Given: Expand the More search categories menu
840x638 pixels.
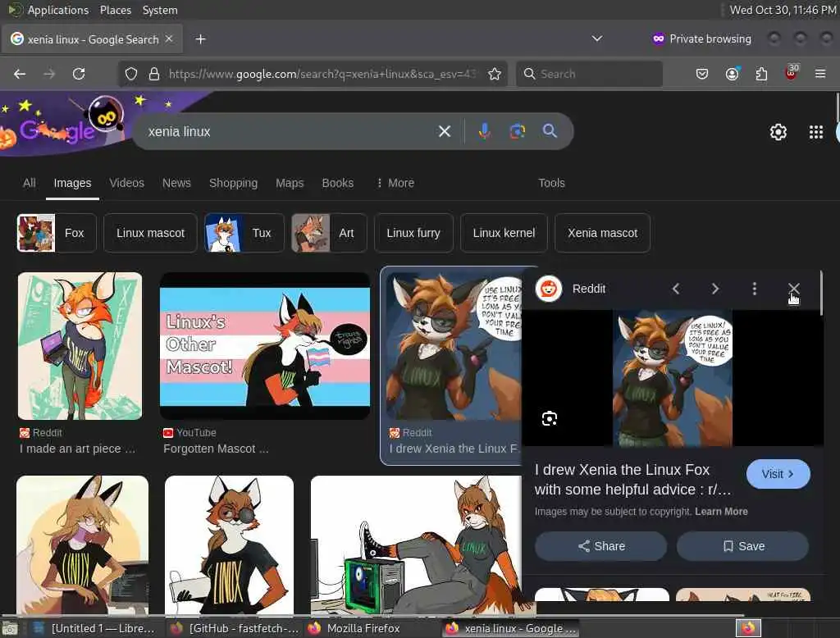Looking at the screenshot, I should [x=395, y=183].
